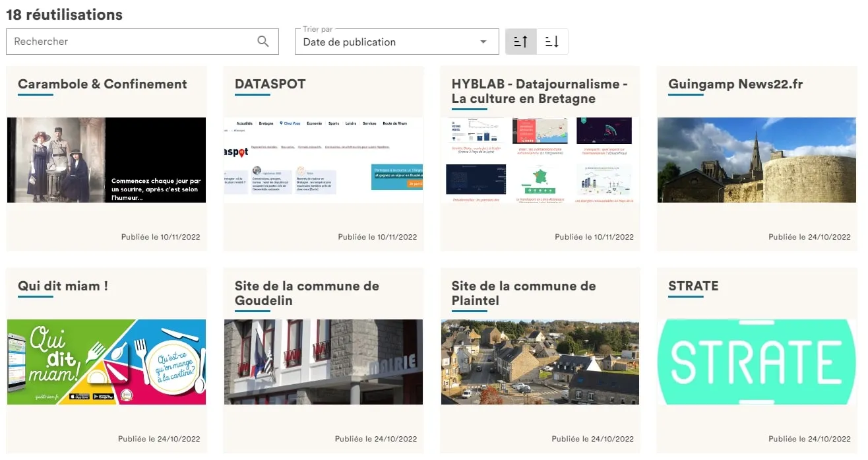The width and height of the screenshot is (868, 460).
Task: Click Publiée le 24/10/2022 on Goudelin card
Action: point(376,439)
